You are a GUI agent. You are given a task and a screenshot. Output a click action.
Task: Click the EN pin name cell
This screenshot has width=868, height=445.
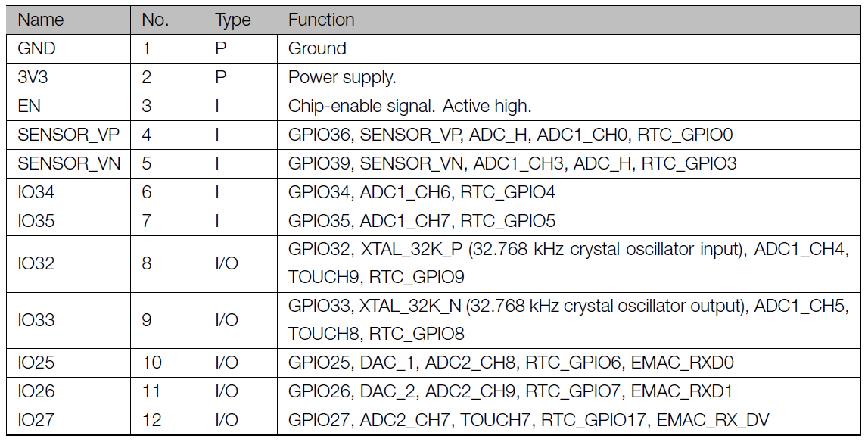(x=29, y=106)
